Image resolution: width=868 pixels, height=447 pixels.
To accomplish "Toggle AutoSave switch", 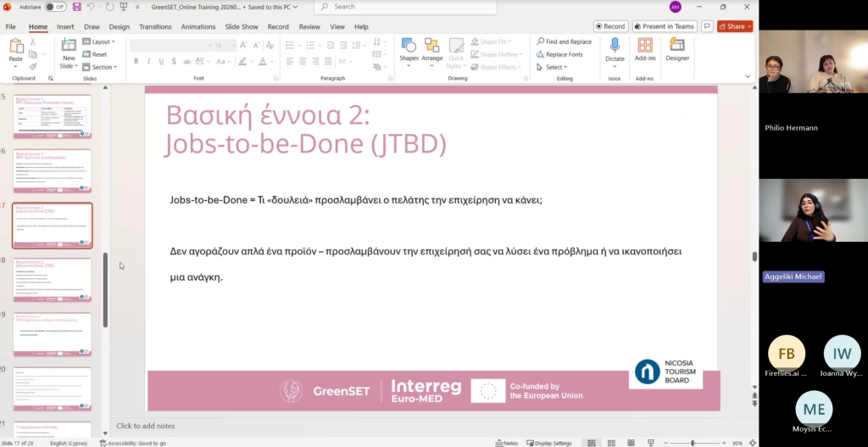I will pyautogui.click(x=55, y=7).
